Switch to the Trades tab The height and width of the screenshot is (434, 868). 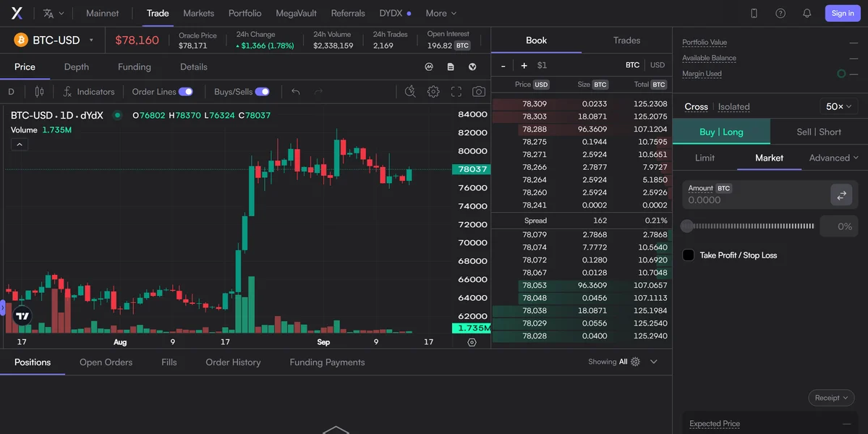point(627,41)
